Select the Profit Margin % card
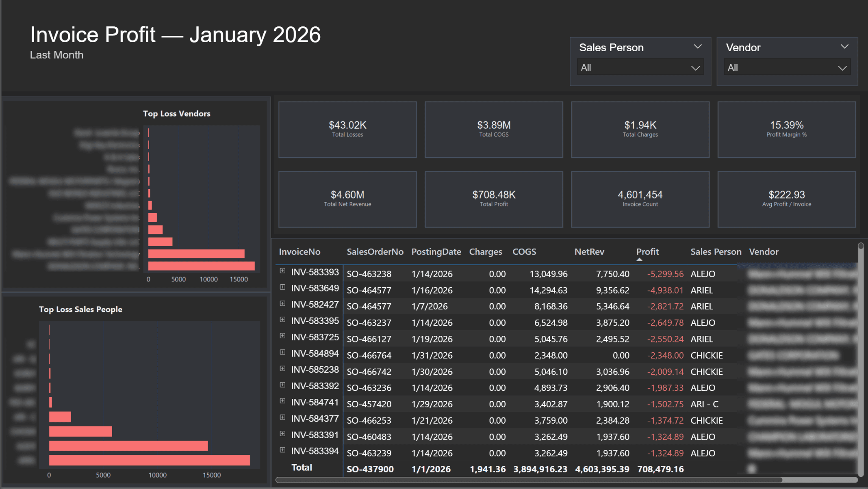Viewport: 868px width, 489px height. [x=786, y=130]
